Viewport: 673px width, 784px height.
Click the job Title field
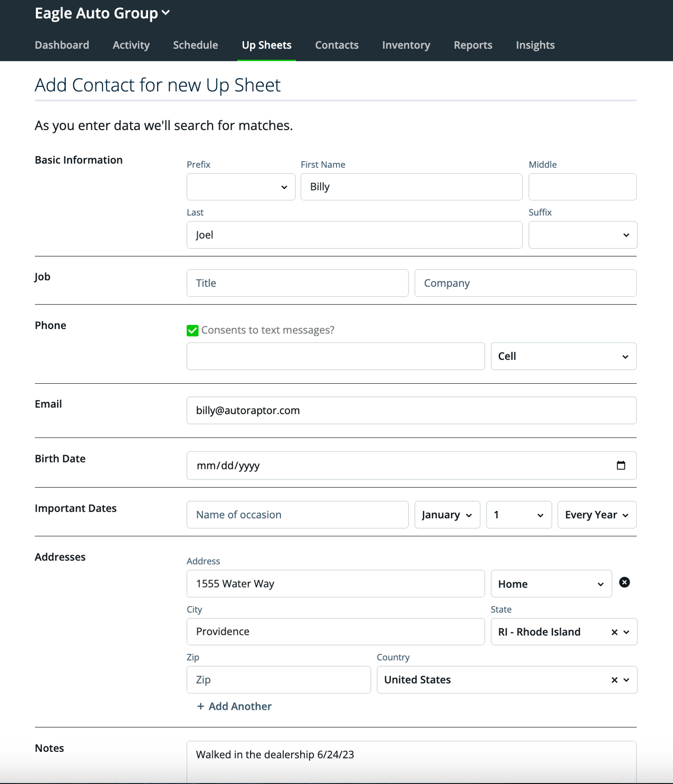pos(297,283)
